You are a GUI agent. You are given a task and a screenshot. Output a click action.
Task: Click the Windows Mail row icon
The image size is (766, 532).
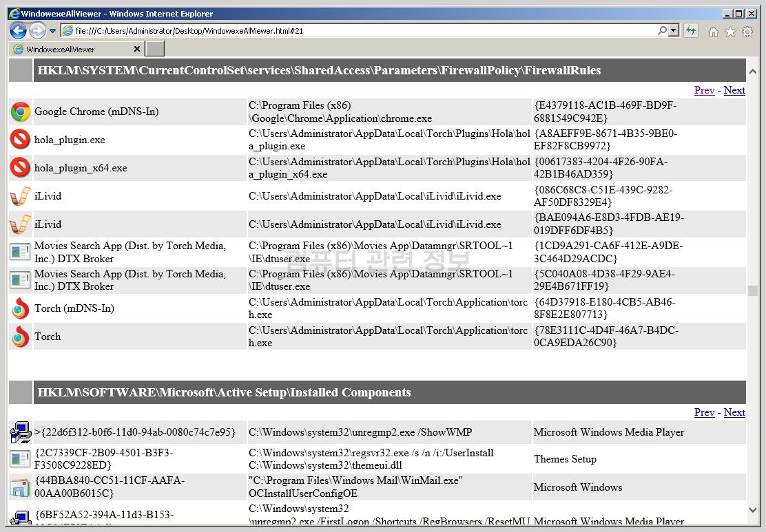pyautogui.click(x=21, y=487)
